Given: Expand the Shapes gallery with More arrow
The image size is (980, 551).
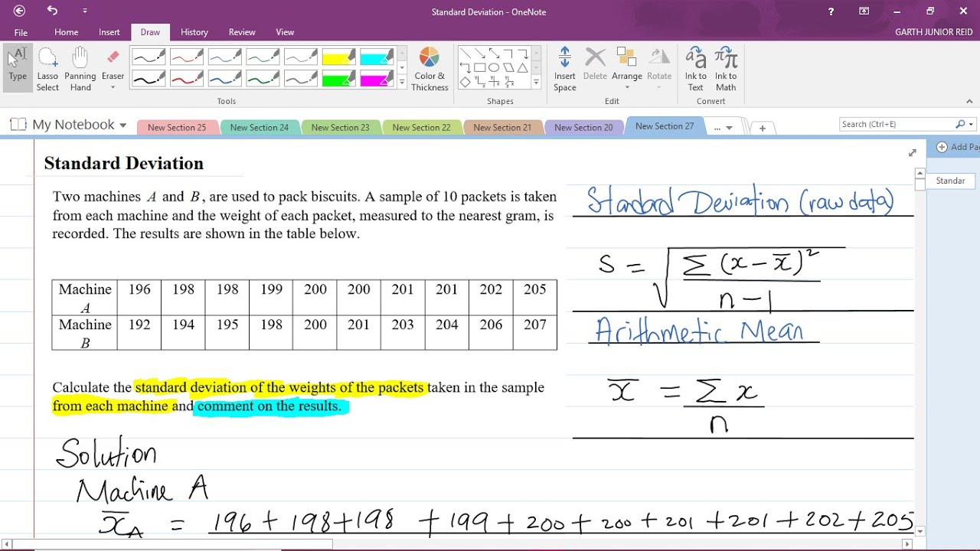Looking at the screenshot, I should pyautogui.click(x=536, y=82).
